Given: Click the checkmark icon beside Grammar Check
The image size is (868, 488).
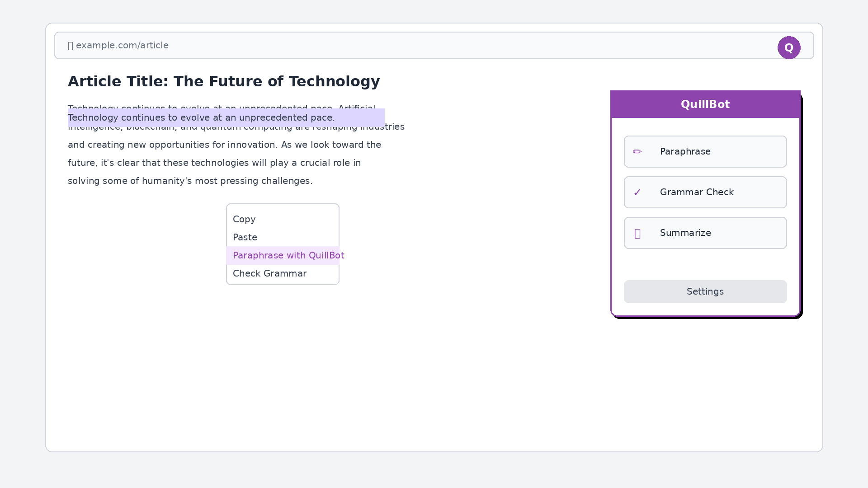Looking at the screenshot, I should click(637, 192).
